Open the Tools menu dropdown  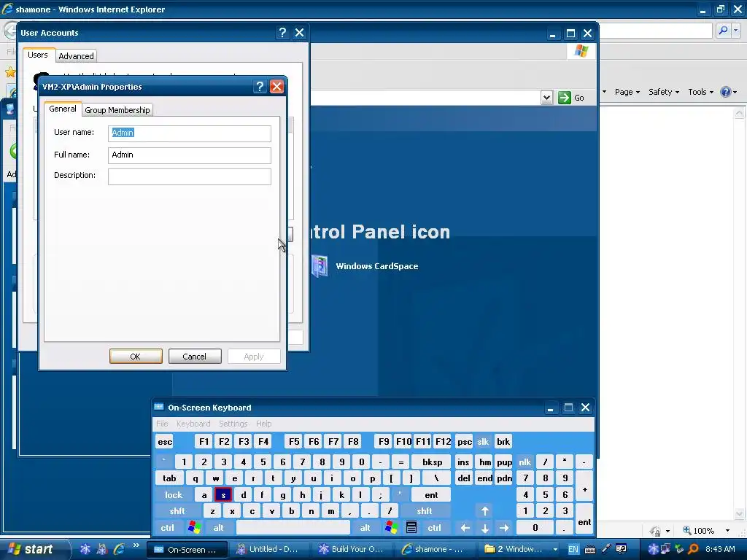click(700, 92)
